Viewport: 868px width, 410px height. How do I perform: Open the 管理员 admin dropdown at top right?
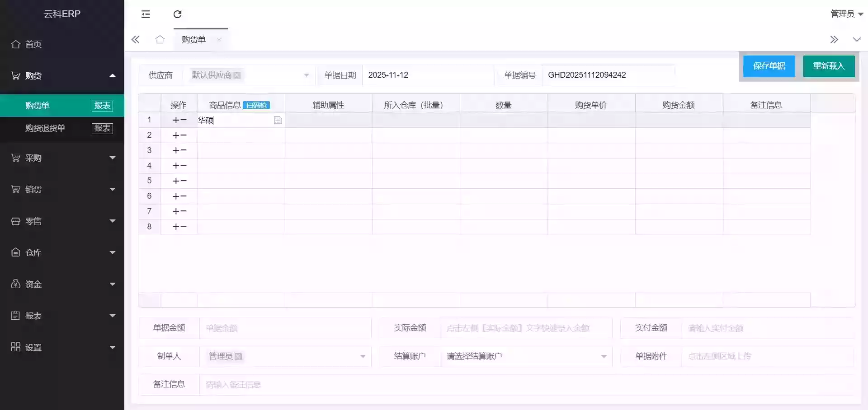tap(846, 14)
